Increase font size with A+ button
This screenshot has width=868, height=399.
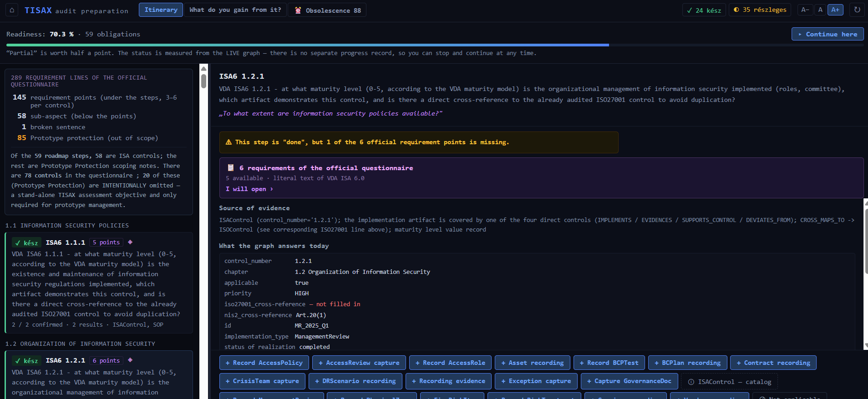[835, 10]
